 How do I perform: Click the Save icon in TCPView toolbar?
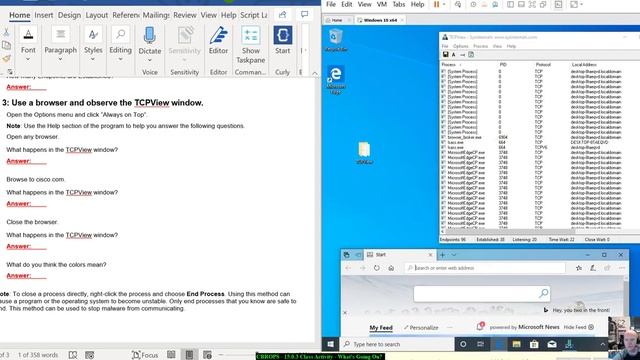[445, 55]
